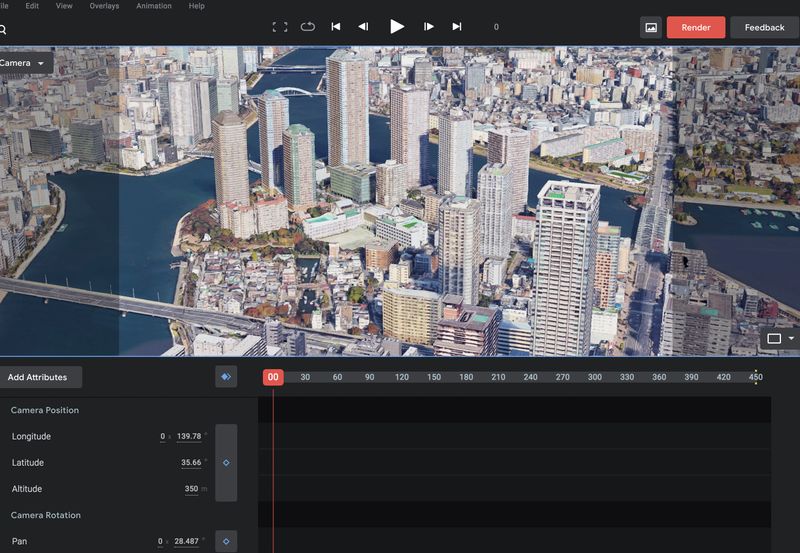
Task: Click the Add Attributes button
Action: (x=38, y=377)
